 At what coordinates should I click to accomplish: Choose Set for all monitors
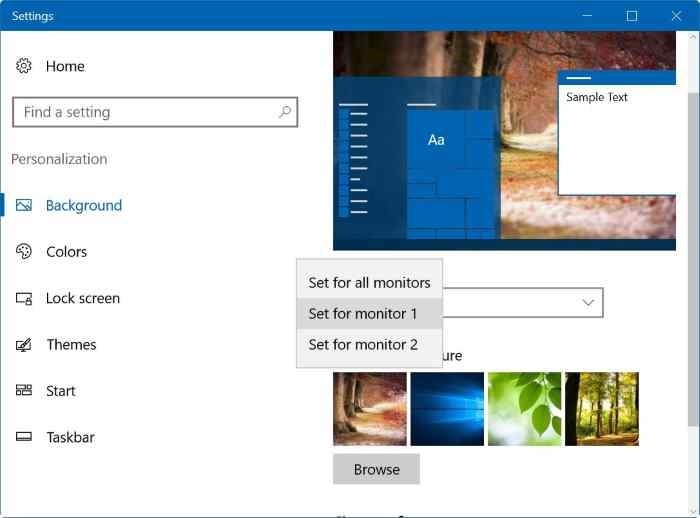370,283
